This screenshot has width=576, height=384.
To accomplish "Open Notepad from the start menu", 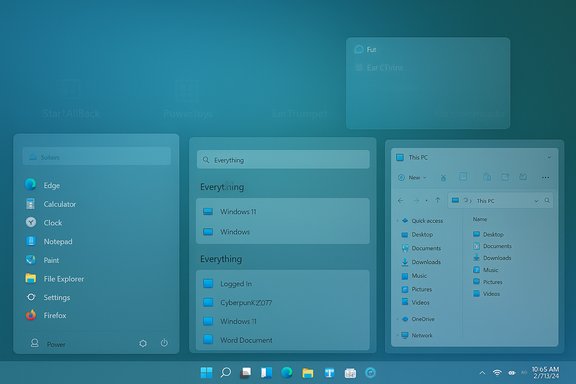I will (49, 241).
